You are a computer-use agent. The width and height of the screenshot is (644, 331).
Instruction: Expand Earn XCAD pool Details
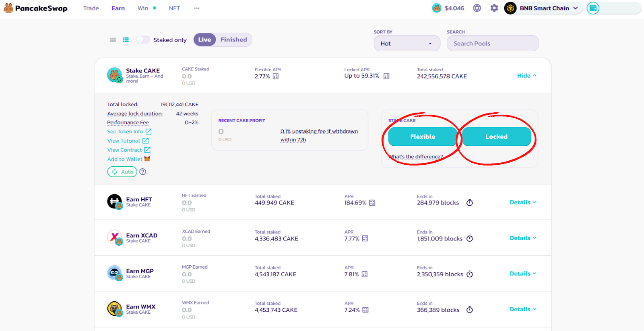click(523, 238)
